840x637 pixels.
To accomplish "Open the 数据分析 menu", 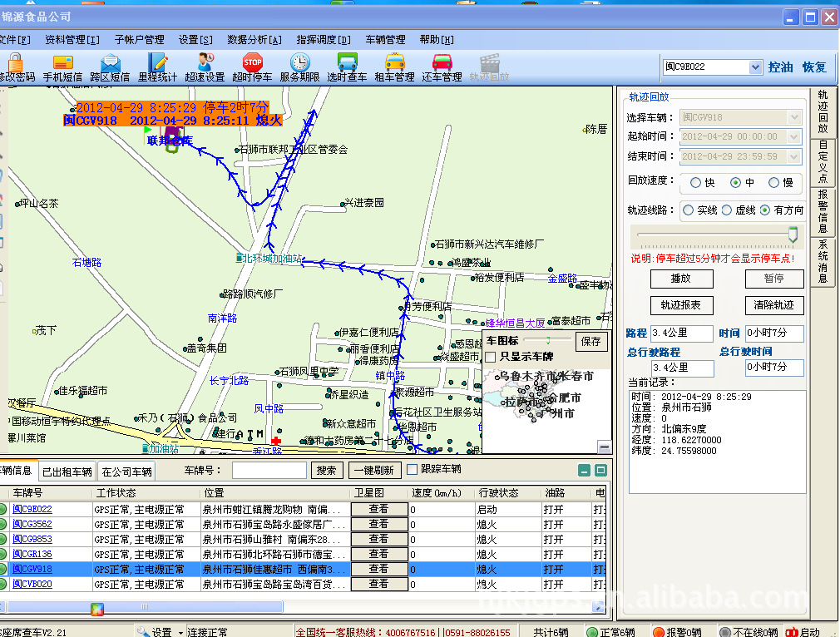I will tap(254, 40).
